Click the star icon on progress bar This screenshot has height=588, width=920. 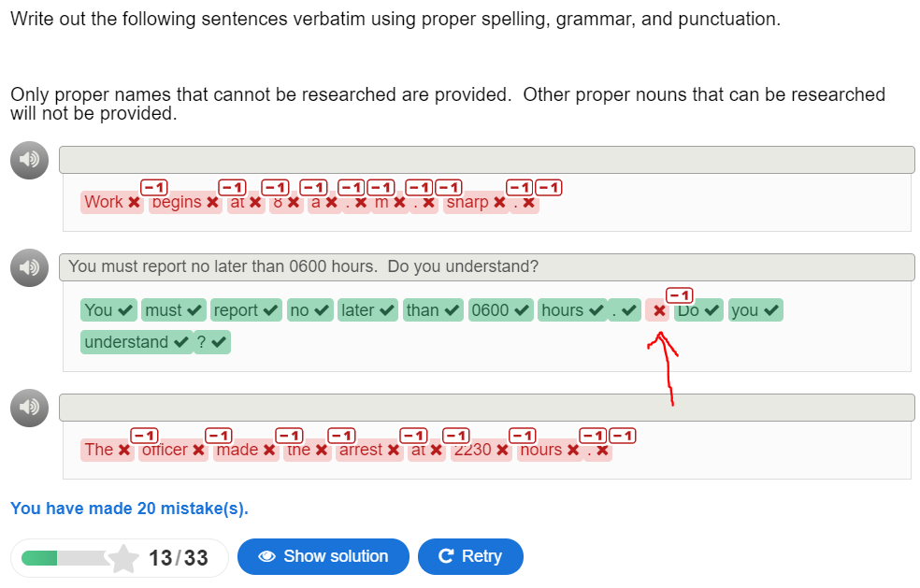point(123,558)
